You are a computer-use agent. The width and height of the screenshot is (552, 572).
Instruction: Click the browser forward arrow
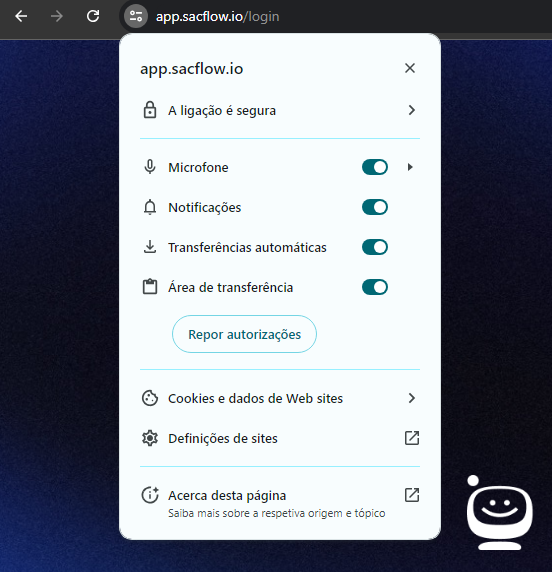[57, 16]
